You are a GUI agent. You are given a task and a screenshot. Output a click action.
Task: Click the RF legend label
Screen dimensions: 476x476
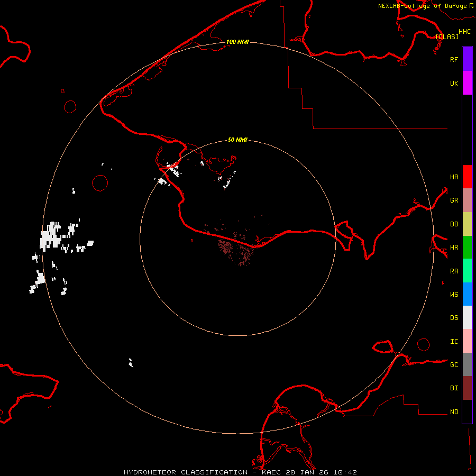click(454, 59)
